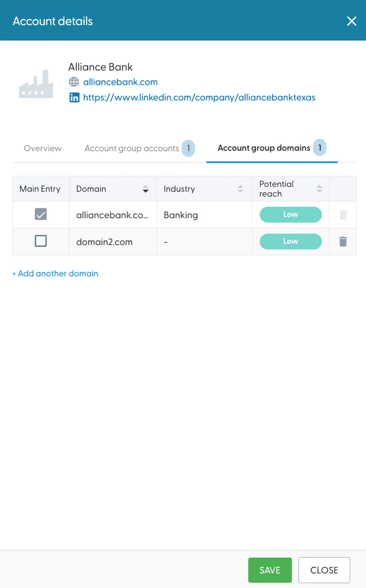The height and width of the screenshot is (588, 366).
Task: Toggle Main Entry checkbox for alliancebank domain
Action: [41, 214]
